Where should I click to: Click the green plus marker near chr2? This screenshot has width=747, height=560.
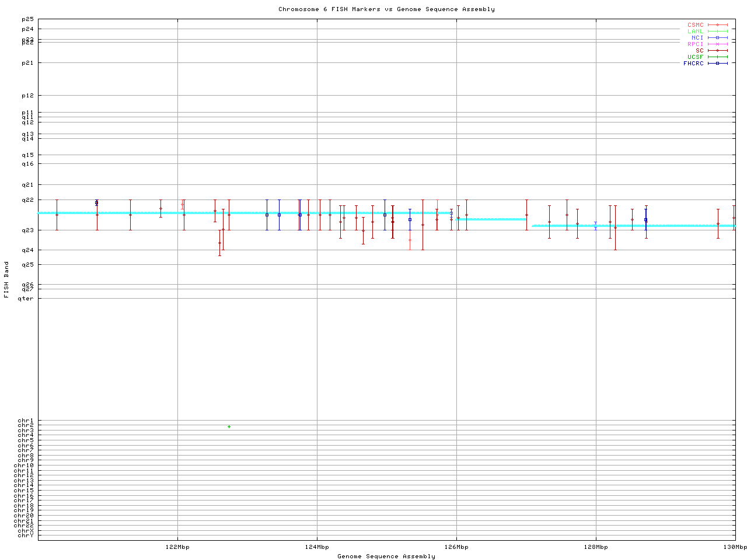point(229,427)
